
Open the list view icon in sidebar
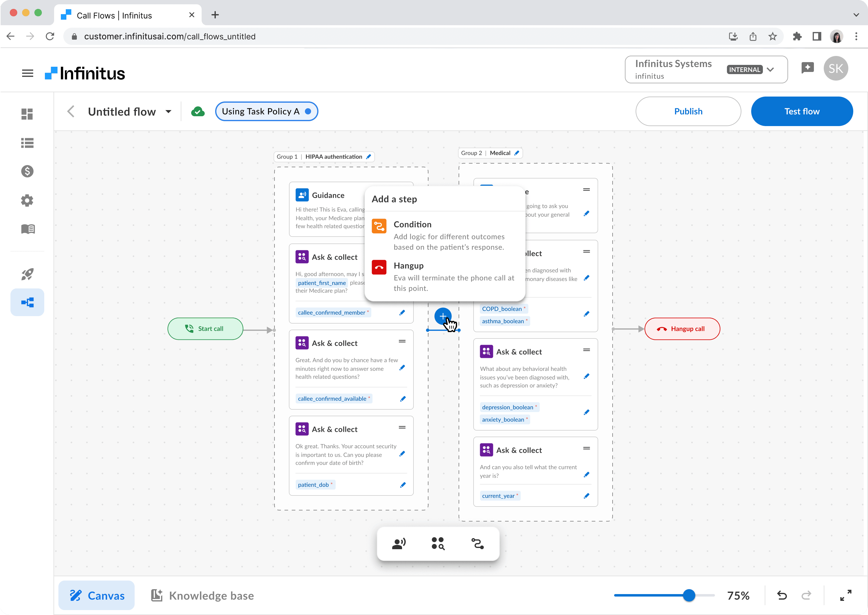pyautogui.click(x=27, y=143)
